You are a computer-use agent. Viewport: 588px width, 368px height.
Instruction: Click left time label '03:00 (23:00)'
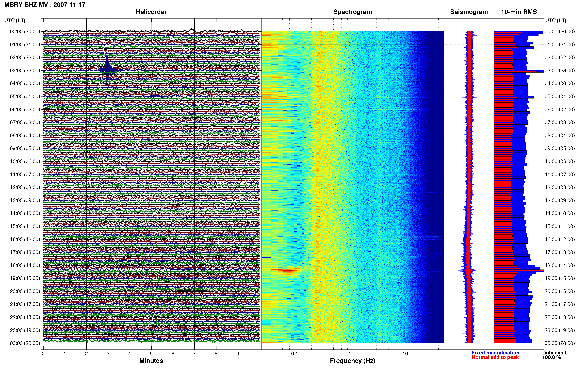(25, 70)
